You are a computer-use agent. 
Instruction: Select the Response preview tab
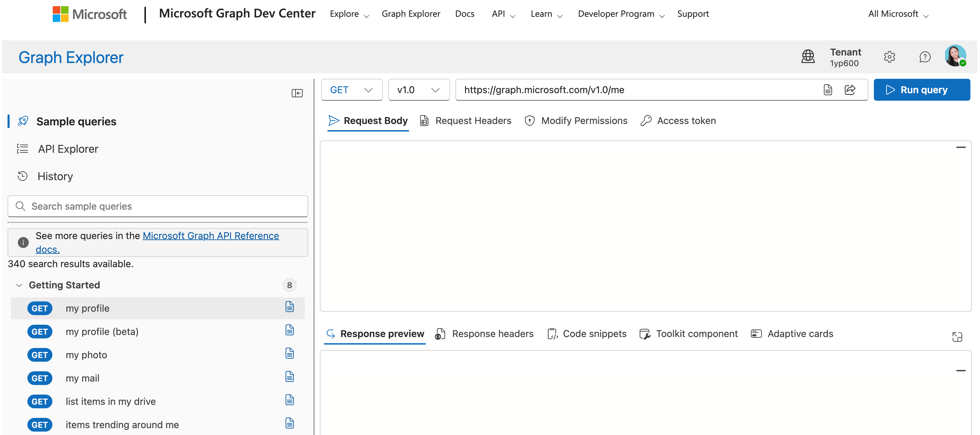pyautogui.click(x=375, y=334)
